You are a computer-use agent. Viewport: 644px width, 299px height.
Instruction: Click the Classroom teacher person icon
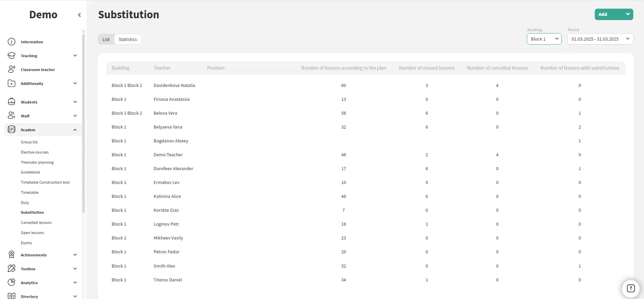(12, 70)
